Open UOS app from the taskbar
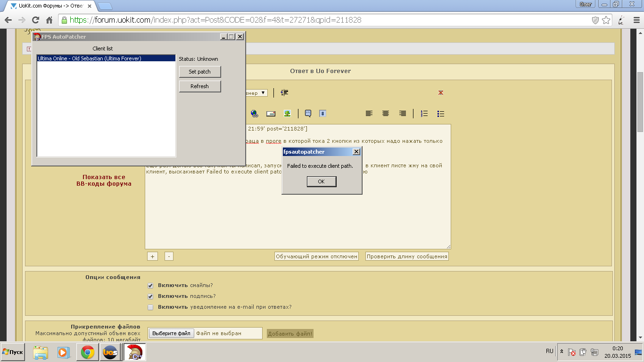This screenshot has width=644, height=362. (x=110, y=352)
